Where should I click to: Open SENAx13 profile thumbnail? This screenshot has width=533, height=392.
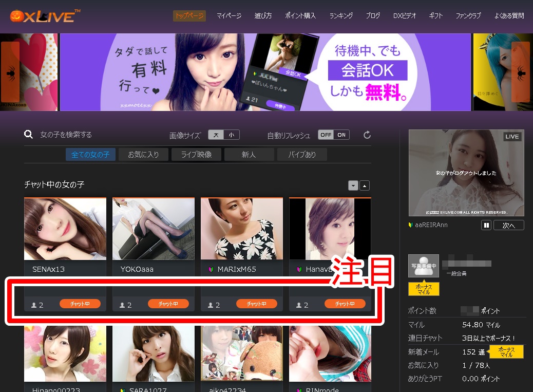point(65,229)
